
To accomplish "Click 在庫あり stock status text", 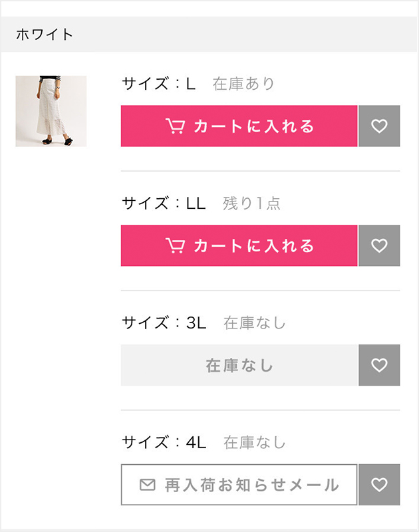I will (x=243, y=84).
